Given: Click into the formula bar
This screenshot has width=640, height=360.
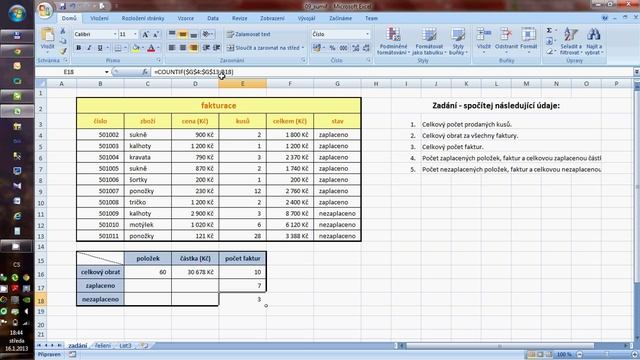Looking at the screenshot, I should 392,72.
